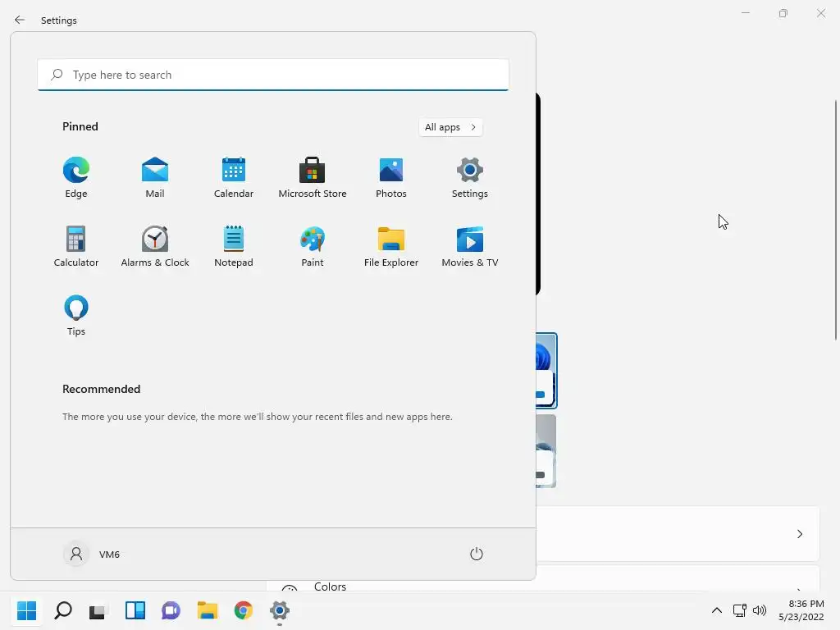
Task: Open the Widgets taskbar icon
Action: 135,610
